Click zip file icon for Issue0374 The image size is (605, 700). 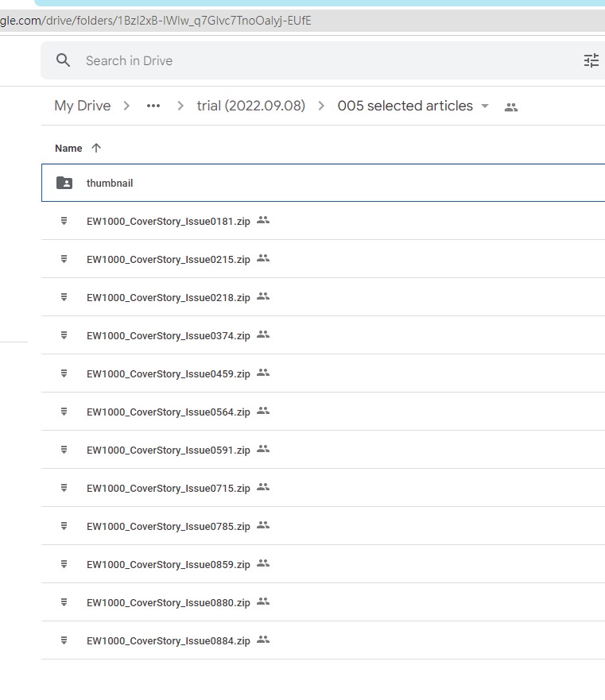(x=64, y=335)
